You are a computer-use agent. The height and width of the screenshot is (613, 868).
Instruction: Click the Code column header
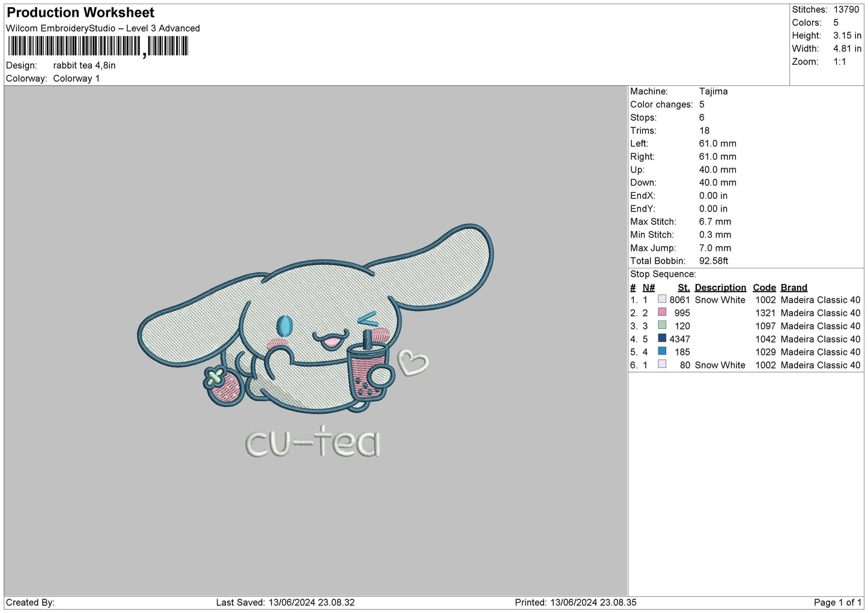pyautogui.click(x=764, y=288)
